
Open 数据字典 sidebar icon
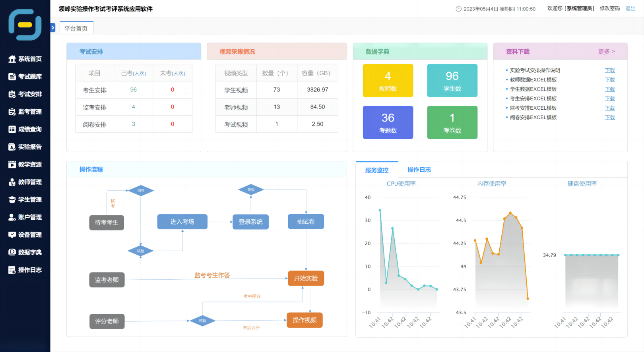pyautogui.click(x=12, y=252)
